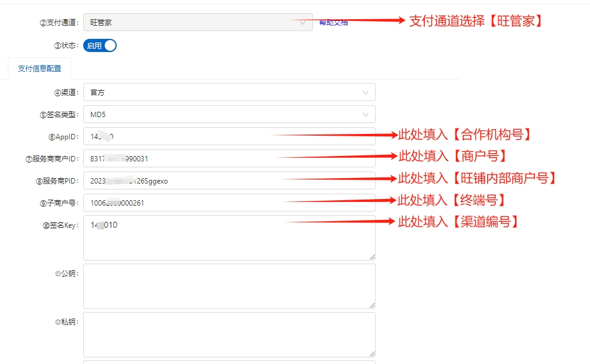The image size is (590, 364).
Task: Click the ⑩签名Key field label
Action: tap(60, 225)
